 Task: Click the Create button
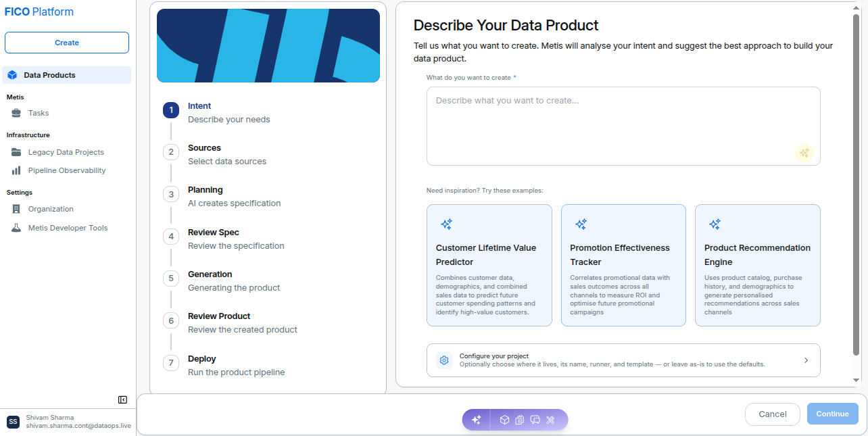click(x=67, y=43)
